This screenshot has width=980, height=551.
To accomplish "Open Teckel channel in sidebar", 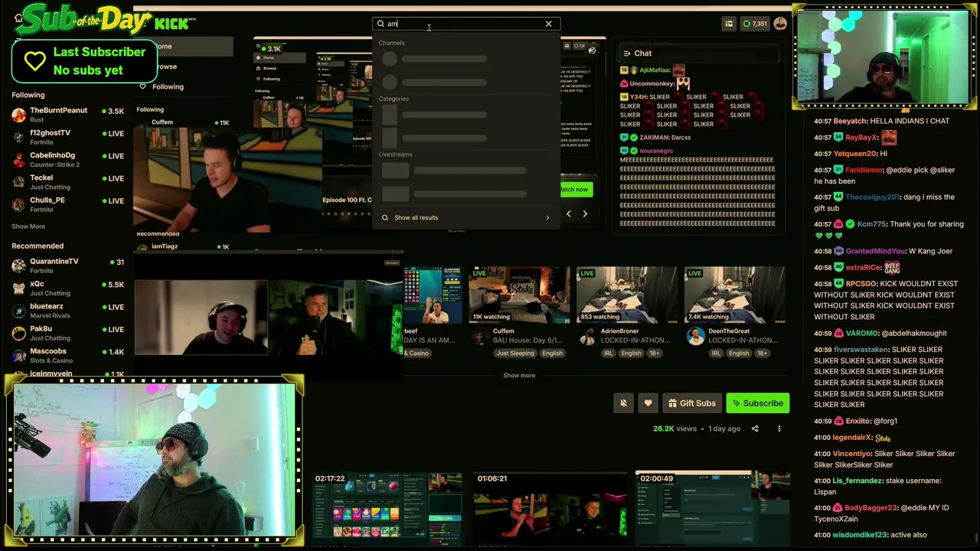I will click(67, 182).
